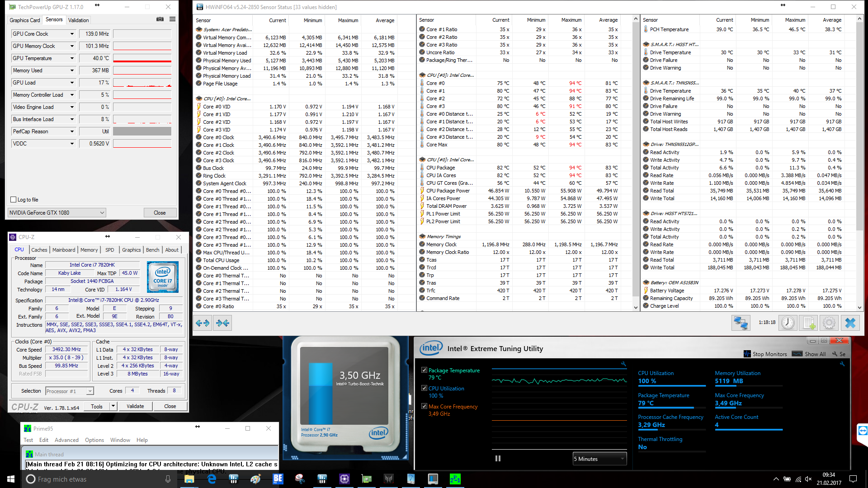Enable Log to file checkbox
This screenshot has height=488, width=868.
point(14,200)
